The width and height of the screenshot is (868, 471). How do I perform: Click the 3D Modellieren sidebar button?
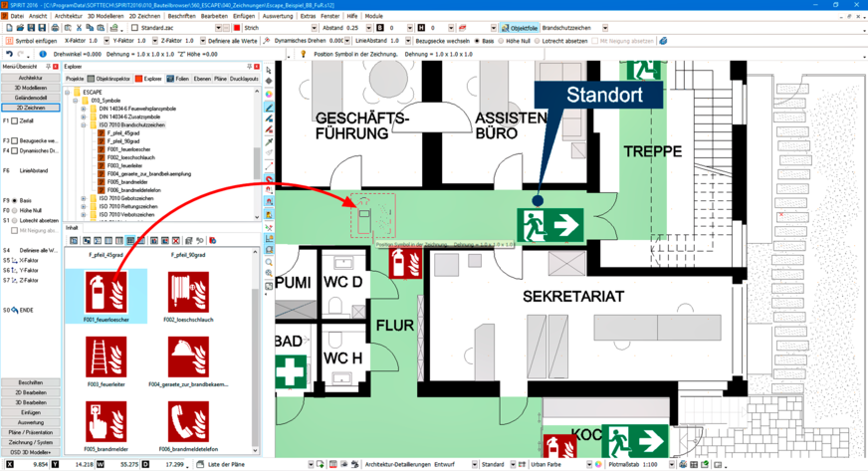[31, 88]
